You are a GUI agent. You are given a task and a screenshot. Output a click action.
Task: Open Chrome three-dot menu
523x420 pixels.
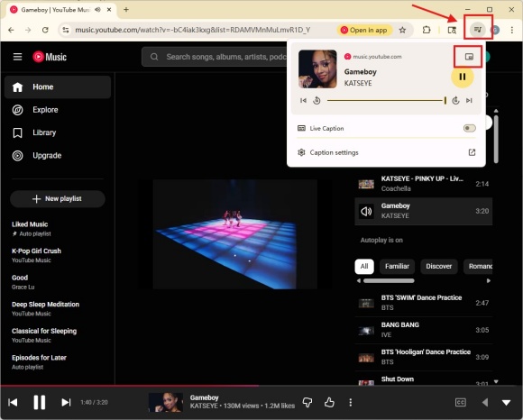point(512,30)
